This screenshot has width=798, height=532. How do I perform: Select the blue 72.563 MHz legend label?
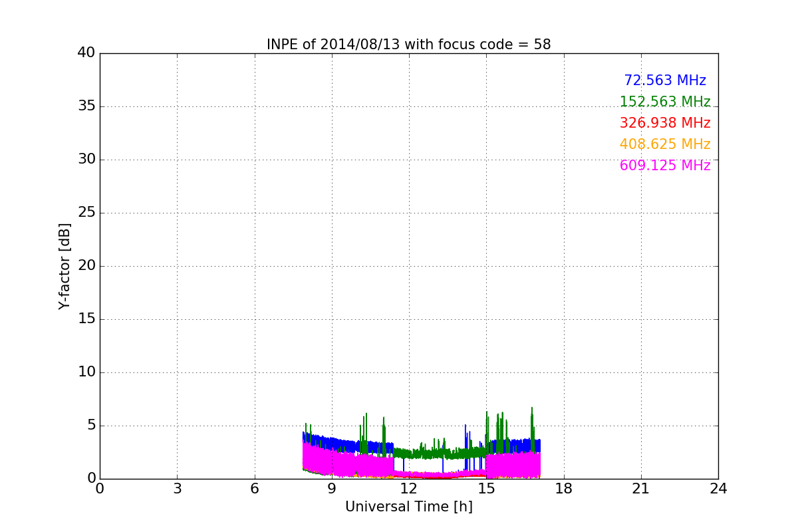tap(665, 80)
